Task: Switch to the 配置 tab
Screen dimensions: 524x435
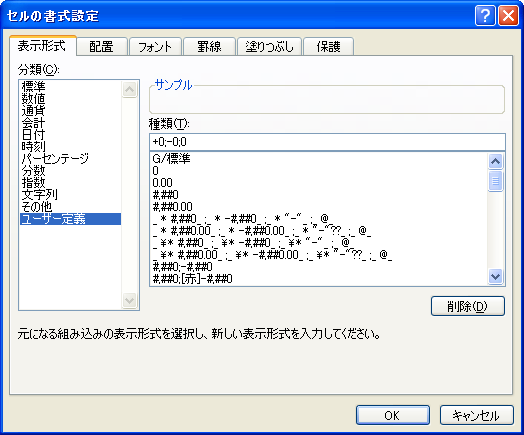Action: pos(102,47)
